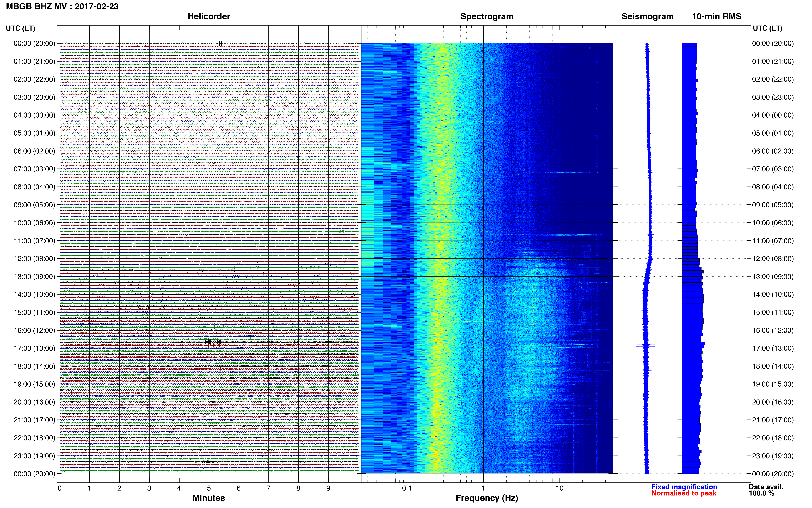
Task: Select the Helicorder panel heading
Action: (x=209, y=16)
